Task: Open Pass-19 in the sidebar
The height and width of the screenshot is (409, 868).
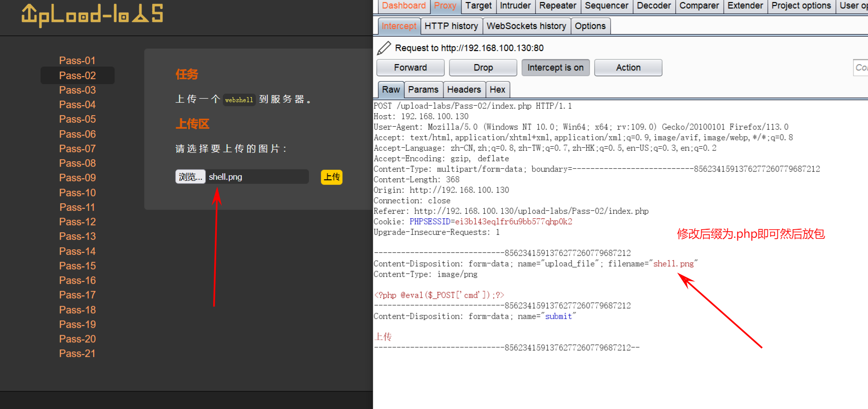Action: point(77,324)
